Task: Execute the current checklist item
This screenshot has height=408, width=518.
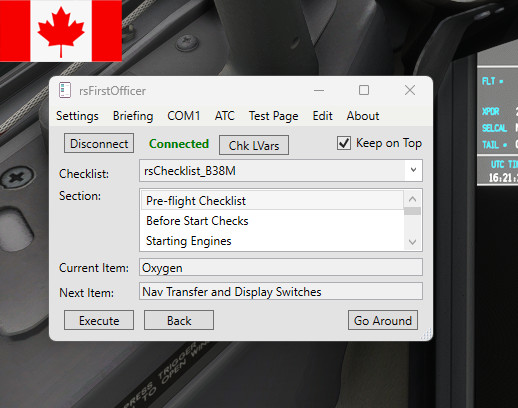Action: [x=99, y=320]
